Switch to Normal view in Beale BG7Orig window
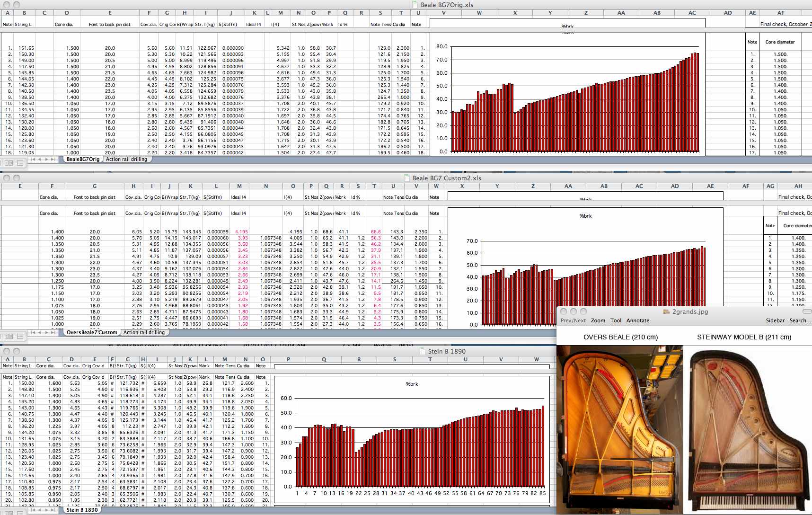The width and height of the screenshot is (812, 515). coord(9,163)
